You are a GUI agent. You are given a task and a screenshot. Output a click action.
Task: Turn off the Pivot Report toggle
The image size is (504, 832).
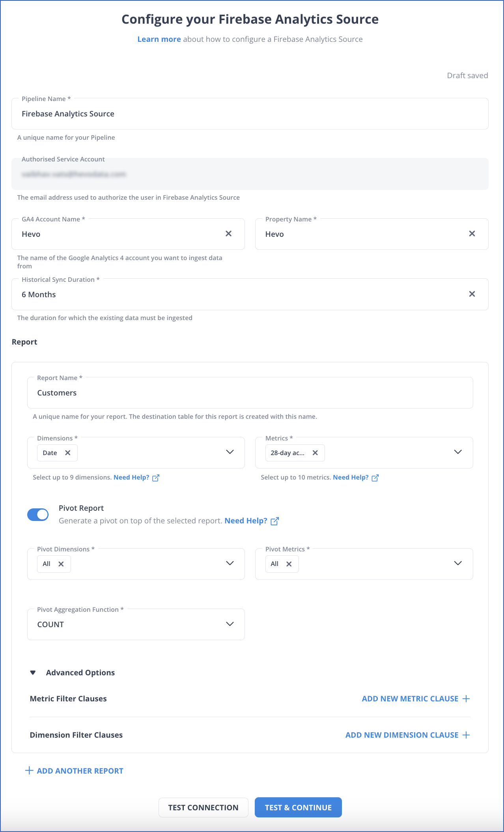click(x=38, y=515)
